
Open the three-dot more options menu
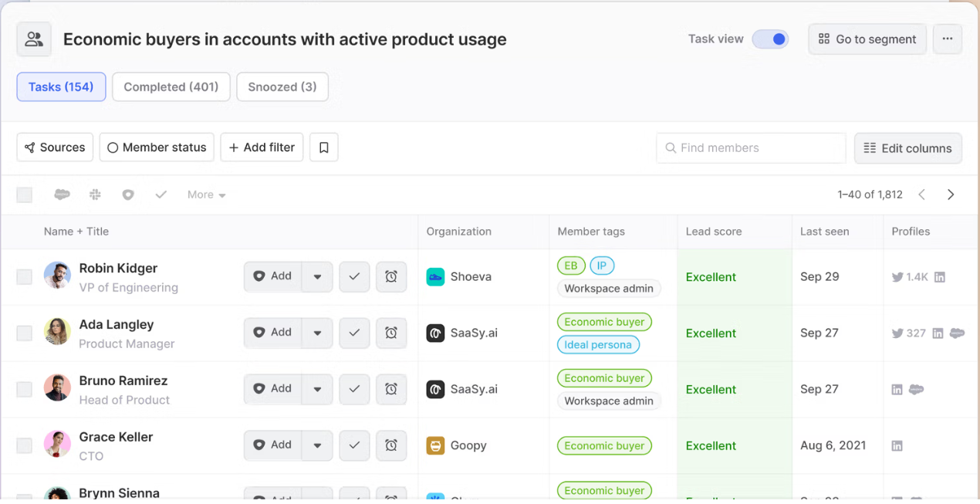click(948, 39)
